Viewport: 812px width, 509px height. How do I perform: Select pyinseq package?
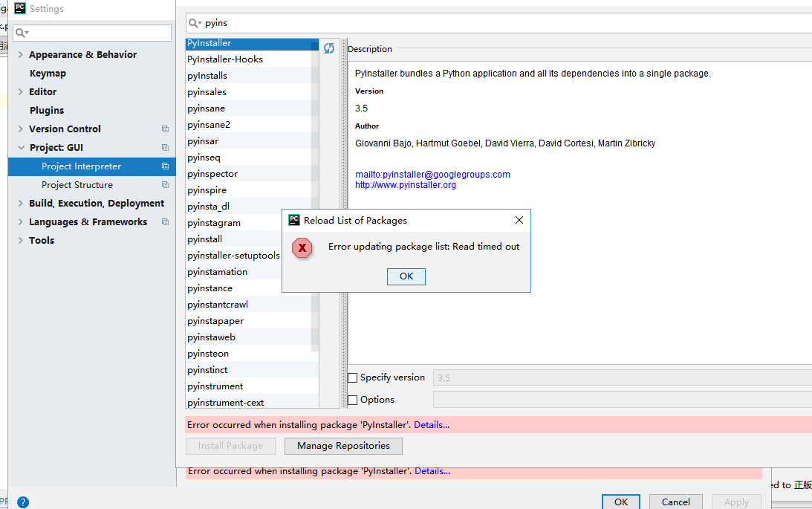pyautogui.click(x=252, y=158)
